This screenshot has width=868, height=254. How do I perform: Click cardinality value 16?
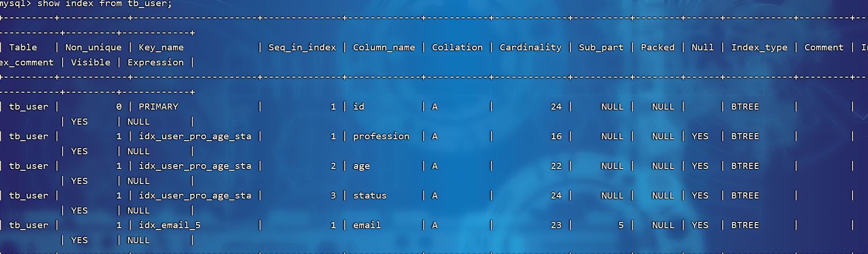556,136
